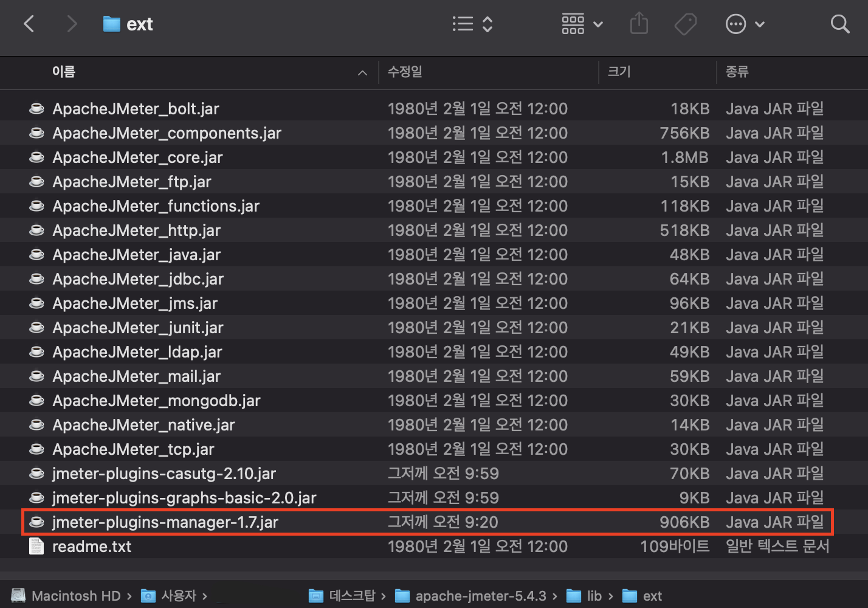The image size is (868, 608).
Task: Select the jar icon of ApacheJMeter_mail.jar
Action: pos(36,376)
